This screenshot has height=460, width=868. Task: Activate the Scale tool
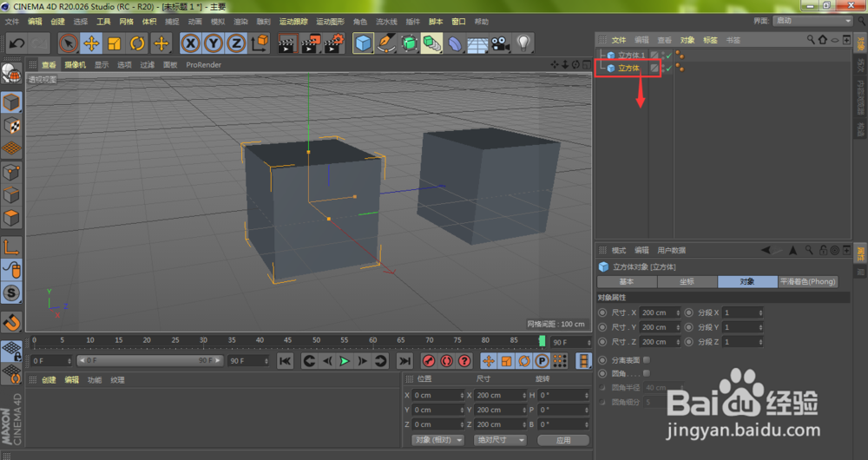[115, 43]
